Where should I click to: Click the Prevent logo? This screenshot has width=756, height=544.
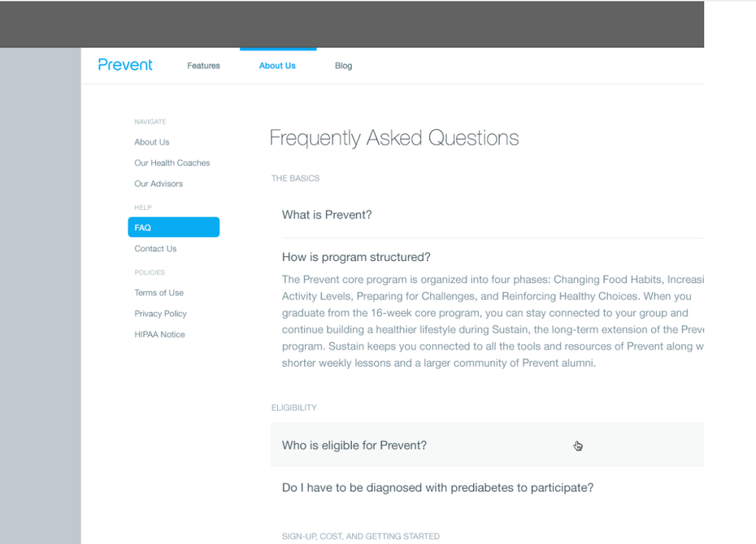click(125, 64)
